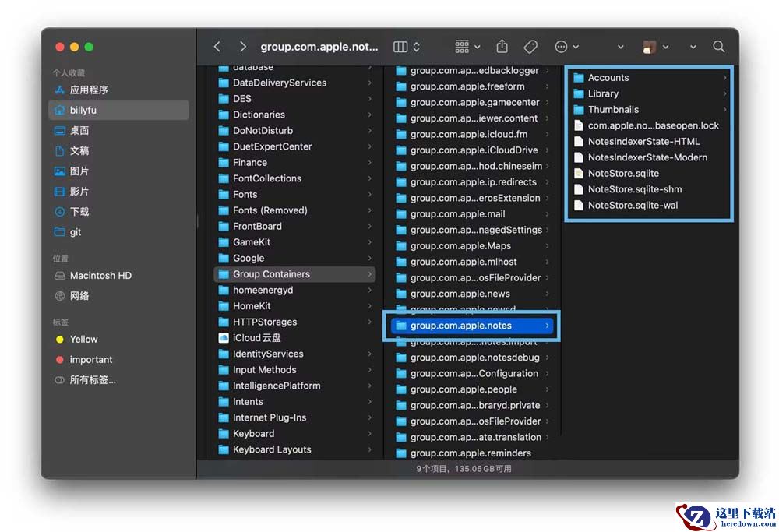Click the baseopen.lock file icon
779x532 pixels.
[x=578, y=125]
